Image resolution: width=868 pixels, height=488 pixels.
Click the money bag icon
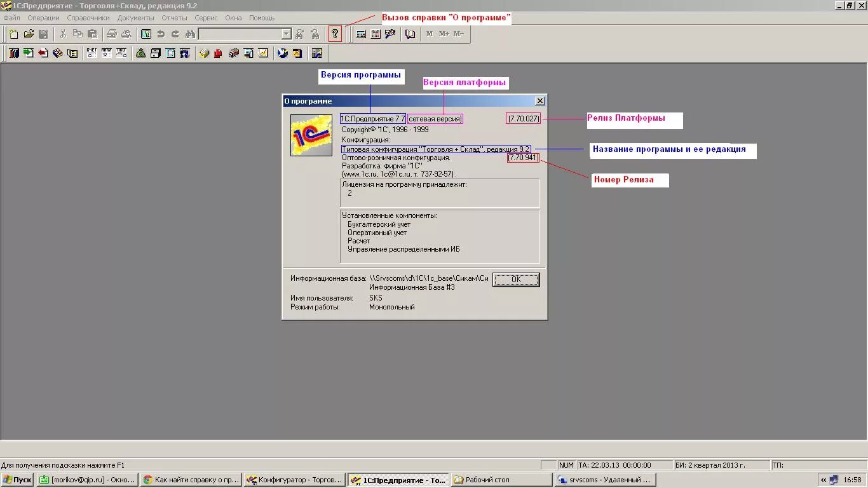(x=141, y=53)
